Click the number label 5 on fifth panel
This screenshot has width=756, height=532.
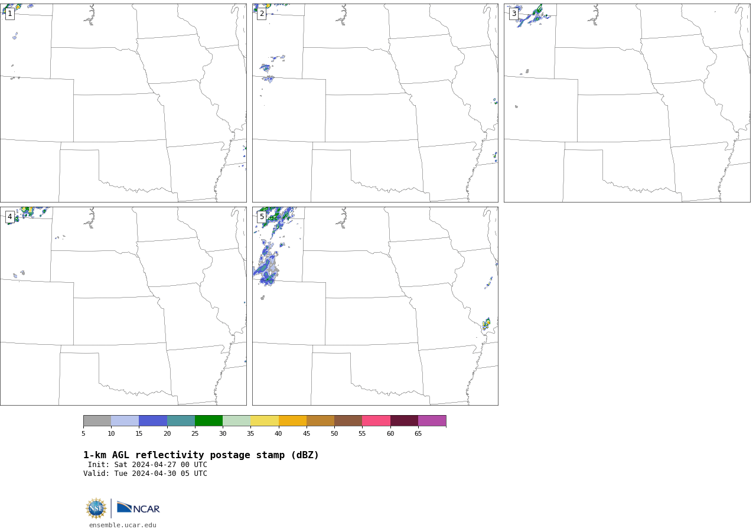point(262,217)
